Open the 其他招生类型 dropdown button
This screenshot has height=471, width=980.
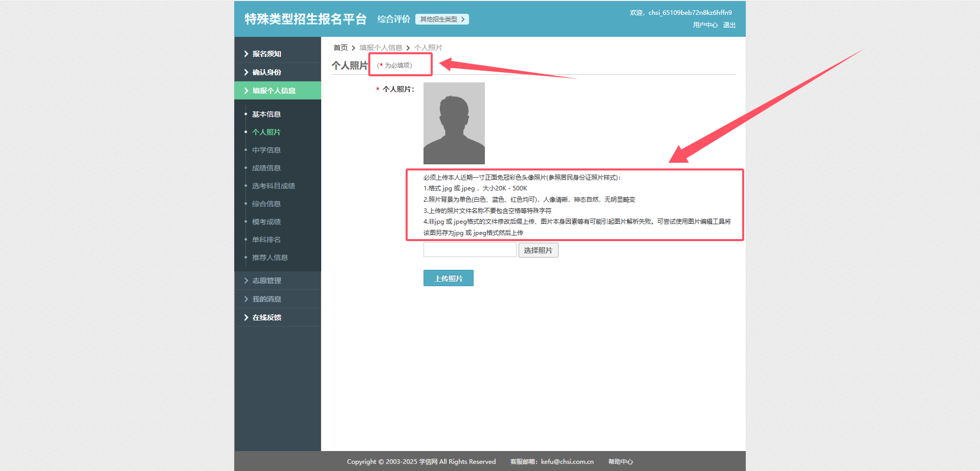[442, 19]
